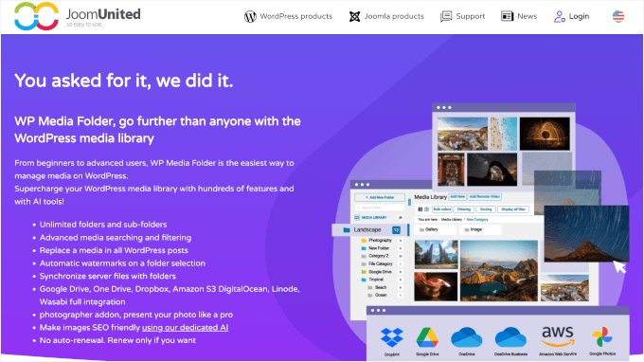
Task: Click the OneDrive Business cloud icon
Action: coord(510,337)
